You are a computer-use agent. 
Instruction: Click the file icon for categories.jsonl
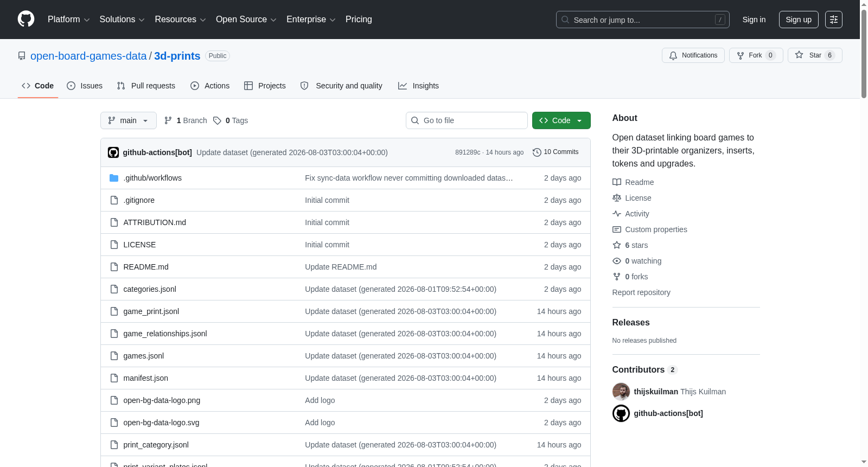tap(114, 289)
